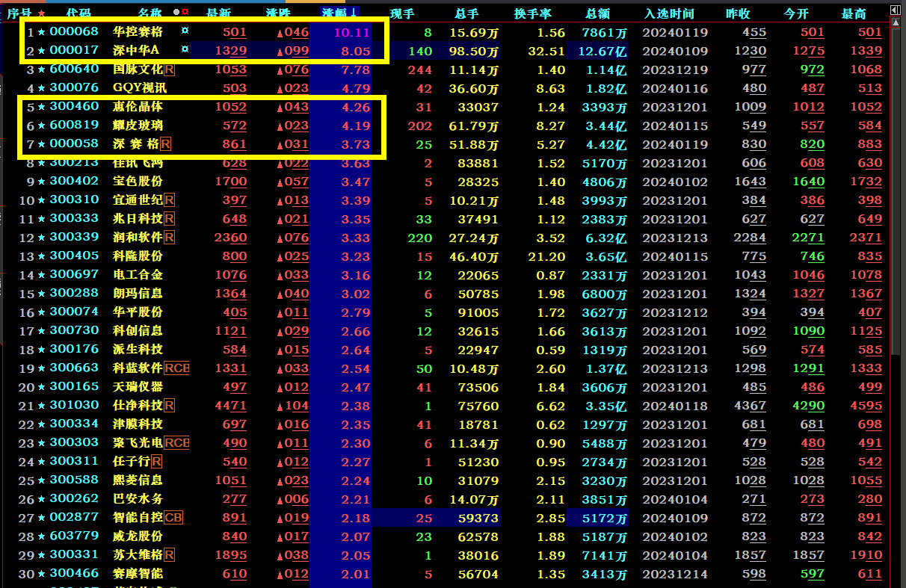Click the 入选时间 column header
906x588 pixels.
point(669,13)
